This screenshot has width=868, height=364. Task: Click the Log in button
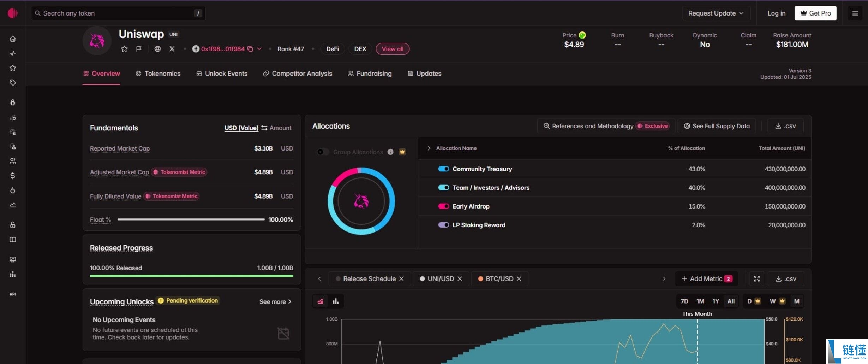776,13
